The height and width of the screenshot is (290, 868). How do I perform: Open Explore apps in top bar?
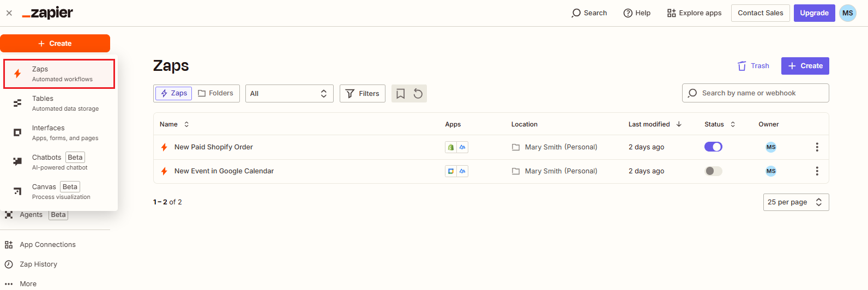694,13
